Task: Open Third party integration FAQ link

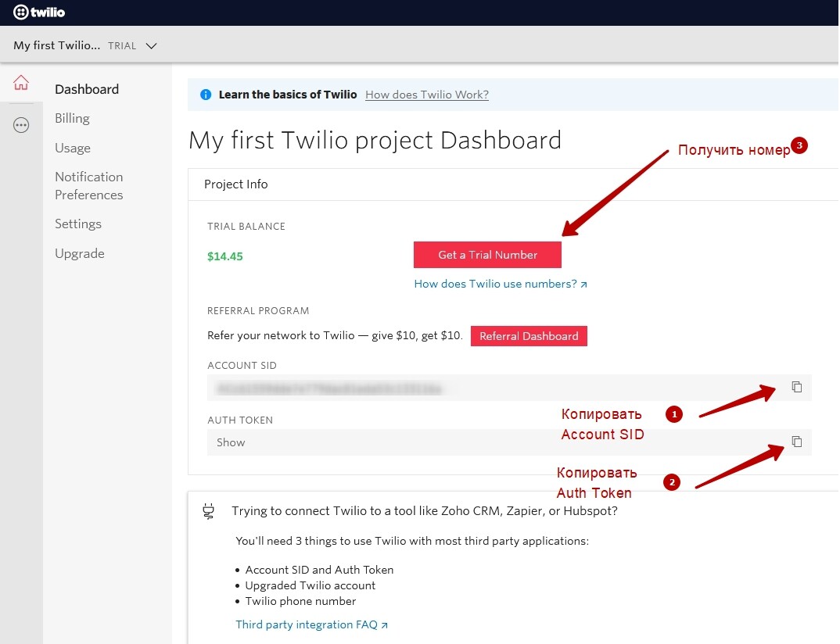Action: pyautogui.click(x=311, y=624)
